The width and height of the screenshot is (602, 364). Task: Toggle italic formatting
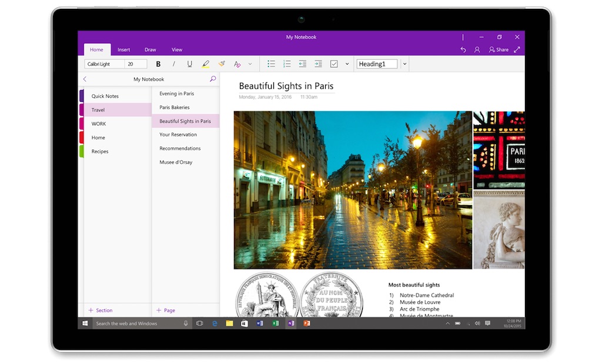click(x=174, y=64)
